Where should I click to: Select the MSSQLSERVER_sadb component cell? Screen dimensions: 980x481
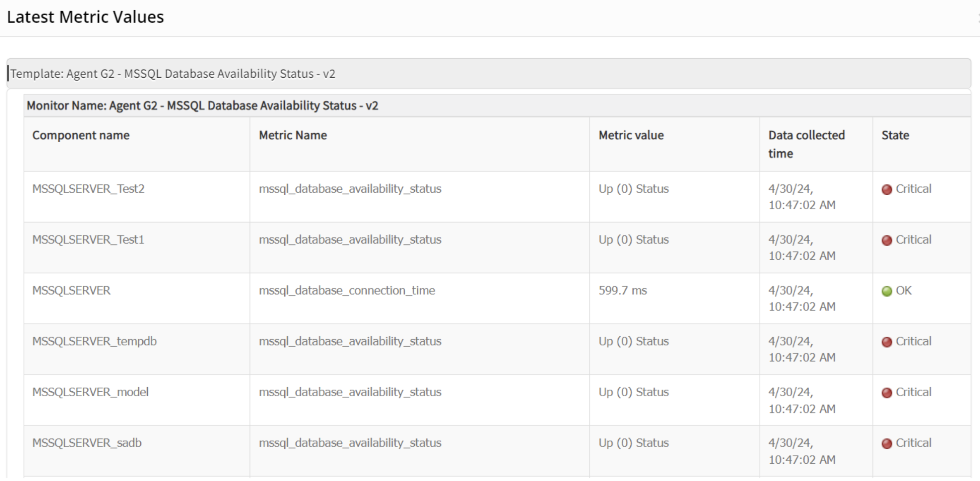[87, 443]
